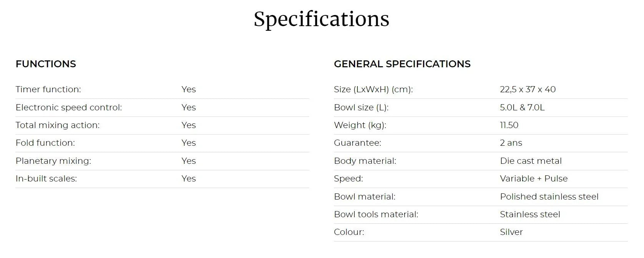The height and width of the screenshot is (258, 644).
Task: Click the Specifications page heading
Action: click(321, 19)
